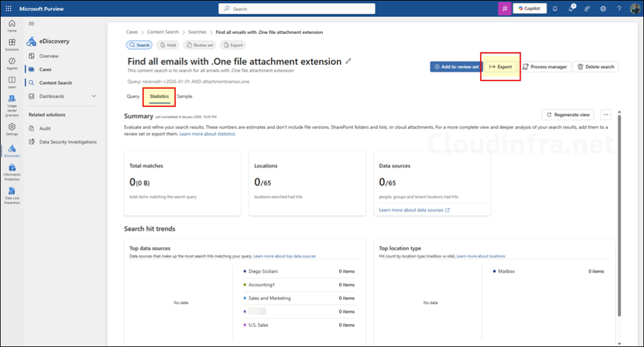Open Learn more about data sources link
This screenshot has width=644, height=347.
coord(414,210)
